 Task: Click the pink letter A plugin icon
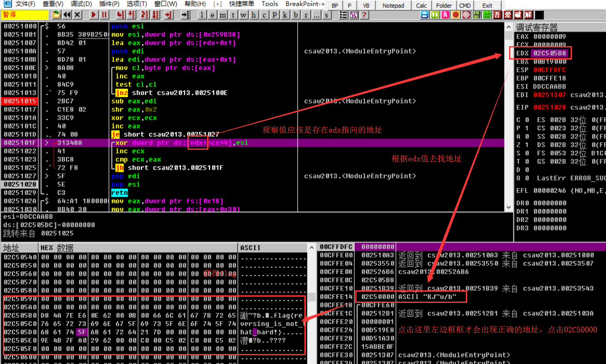(x=445, y=15)
